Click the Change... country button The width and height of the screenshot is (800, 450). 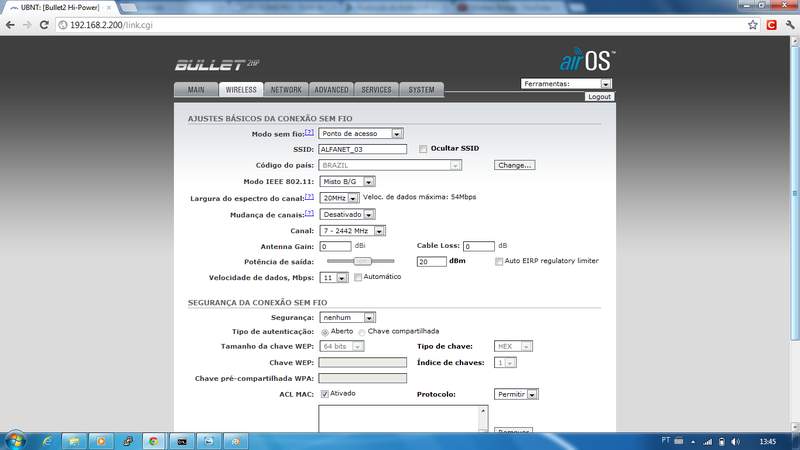tap(514, 165)
